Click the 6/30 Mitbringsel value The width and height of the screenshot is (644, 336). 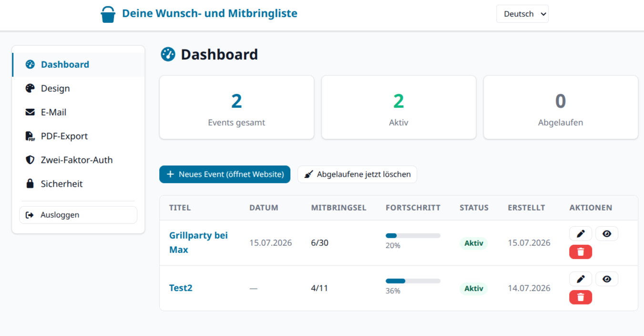point(319,243)
